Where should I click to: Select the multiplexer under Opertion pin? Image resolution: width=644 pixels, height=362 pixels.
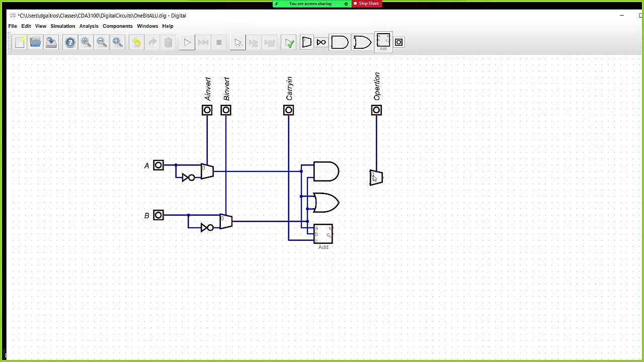(376, 177)
